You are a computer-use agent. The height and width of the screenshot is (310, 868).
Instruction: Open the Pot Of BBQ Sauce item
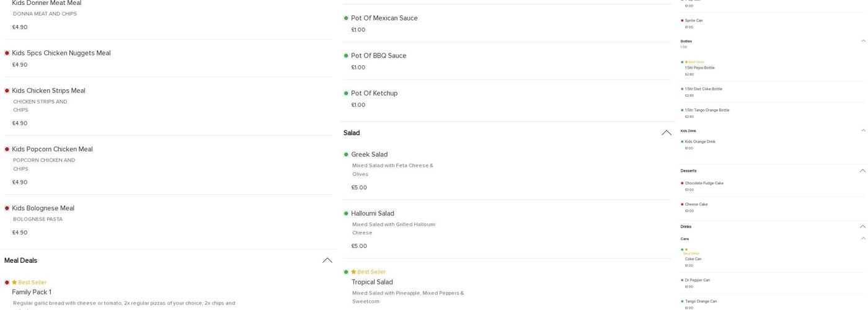(x=378, y=56)
